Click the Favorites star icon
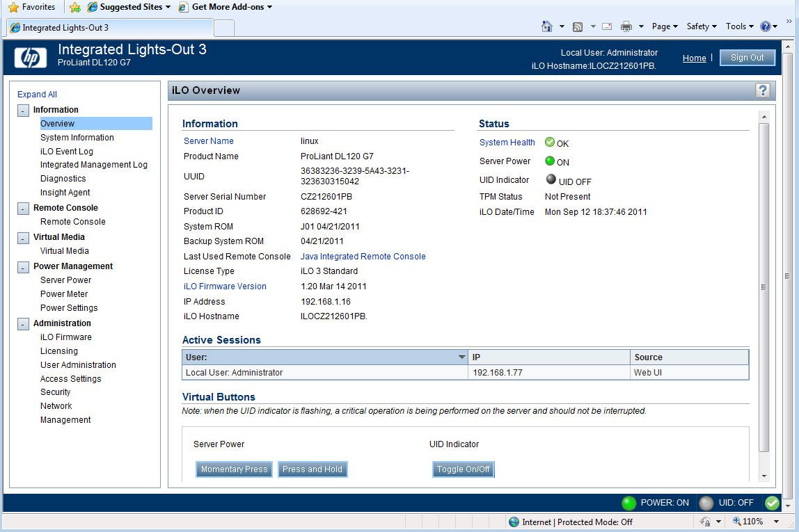Viewport: 799px width, 532px height. click(13, 7)
